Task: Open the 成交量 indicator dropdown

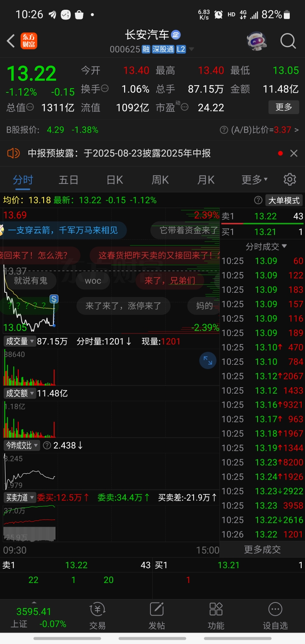Action: [x=19, y=341]
